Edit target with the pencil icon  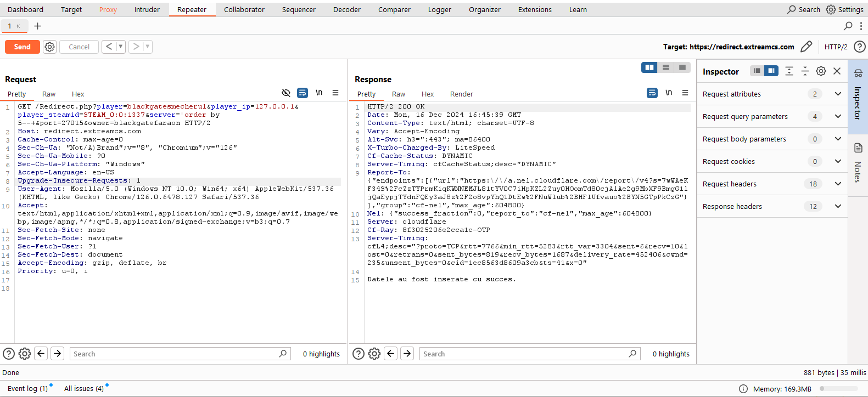click(806, 47)
